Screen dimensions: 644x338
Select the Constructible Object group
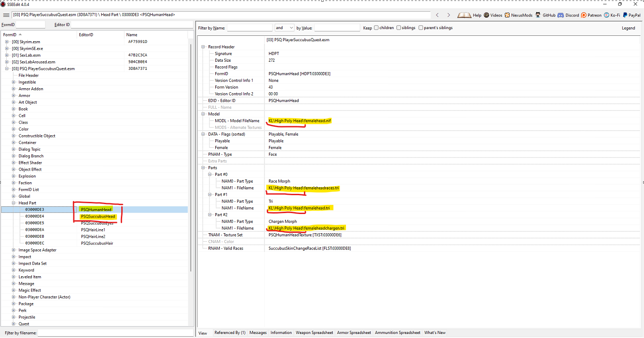point(37,136)
